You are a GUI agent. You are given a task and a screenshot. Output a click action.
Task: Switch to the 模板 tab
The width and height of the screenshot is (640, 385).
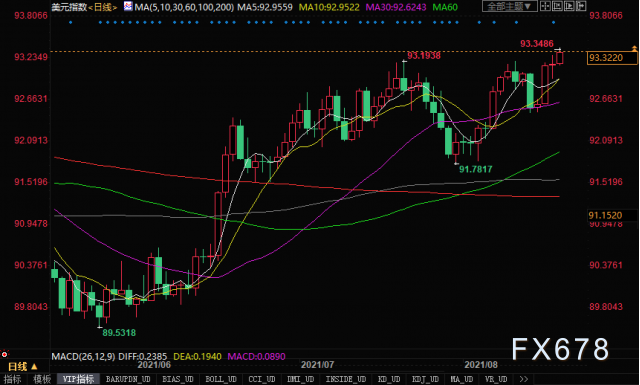(42, 379)
